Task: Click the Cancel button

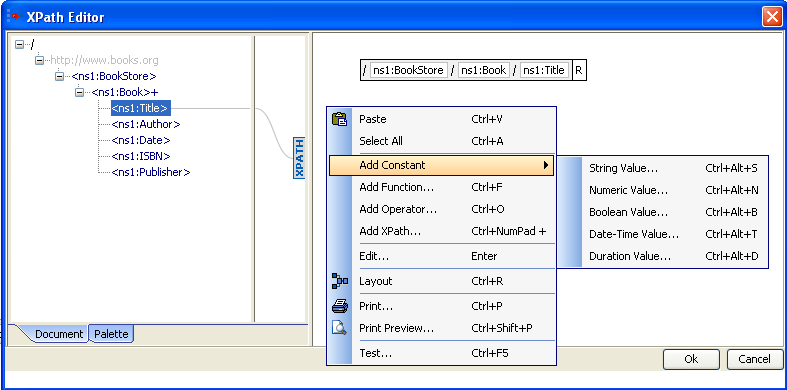Action: coord(754,359)
